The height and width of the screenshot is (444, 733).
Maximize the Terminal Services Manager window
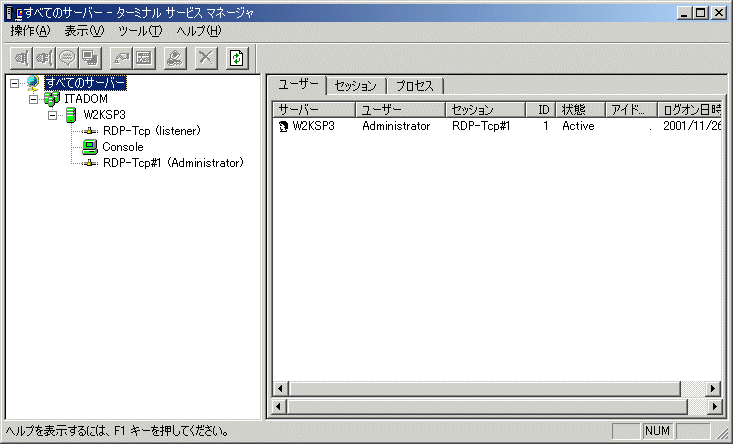pyautogui.click(x=701, y=13)
